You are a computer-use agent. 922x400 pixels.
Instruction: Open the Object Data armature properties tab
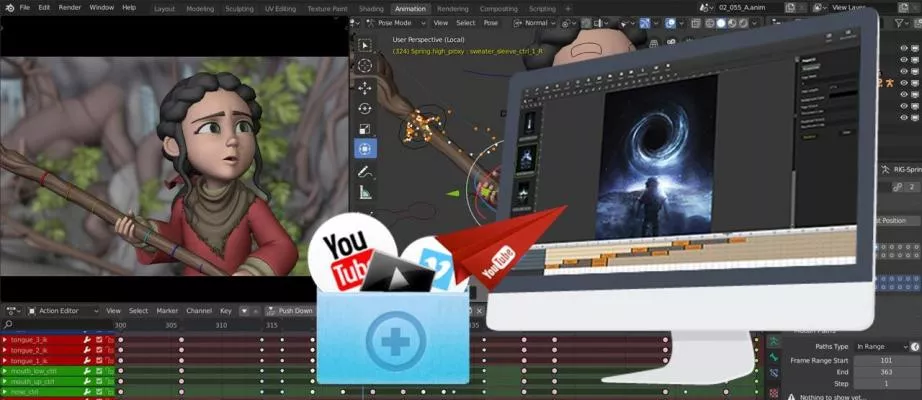[x=774, y=341]
